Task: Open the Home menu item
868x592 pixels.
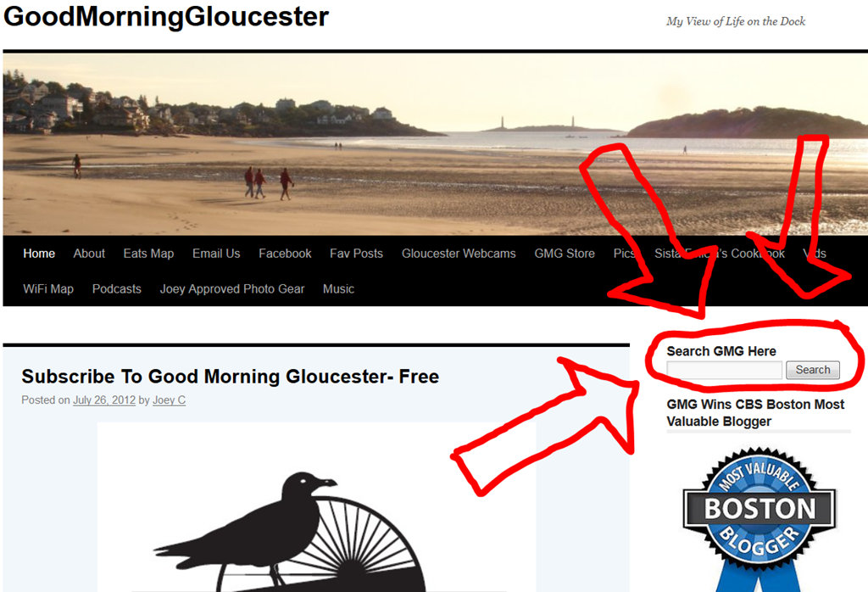Action: point(39,254)
